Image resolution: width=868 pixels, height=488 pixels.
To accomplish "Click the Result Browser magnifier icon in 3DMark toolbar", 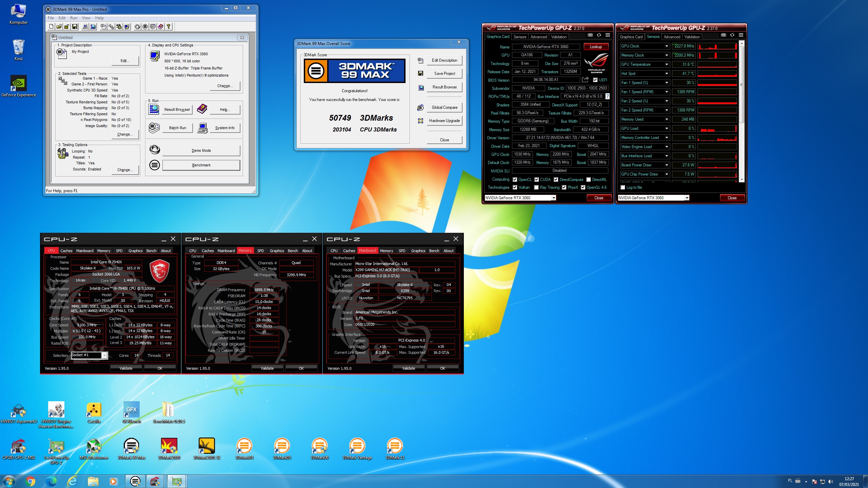I will click(x=93, y=26).
